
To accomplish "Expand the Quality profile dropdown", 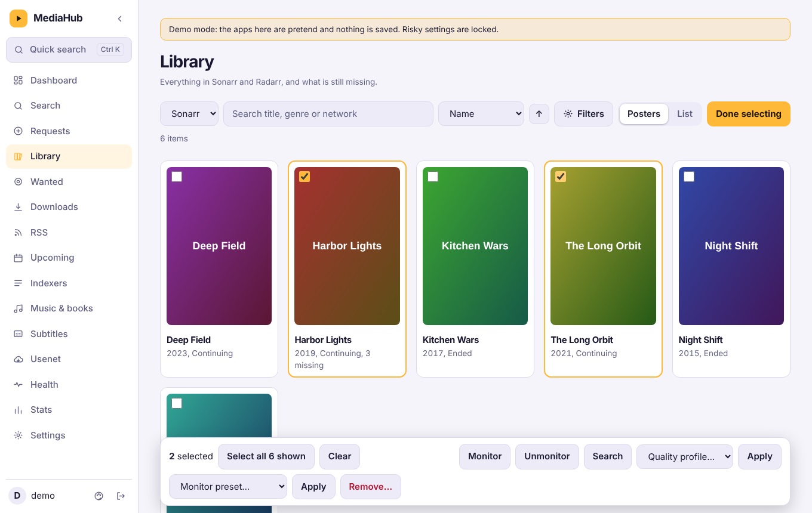I will coord(685,456).
